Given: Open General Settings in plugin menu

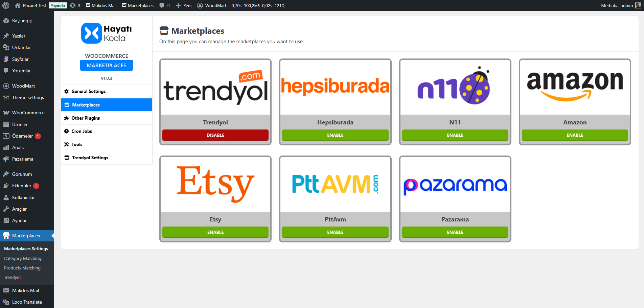Looking at the screenshot, I should pos(107,91).
